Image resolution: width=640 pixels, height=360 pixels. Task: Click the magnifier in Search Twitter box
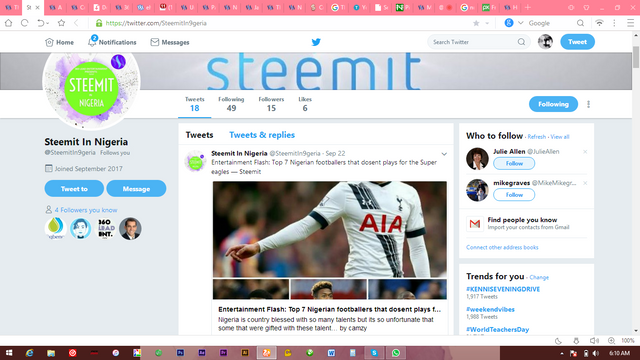click(521, 42)
